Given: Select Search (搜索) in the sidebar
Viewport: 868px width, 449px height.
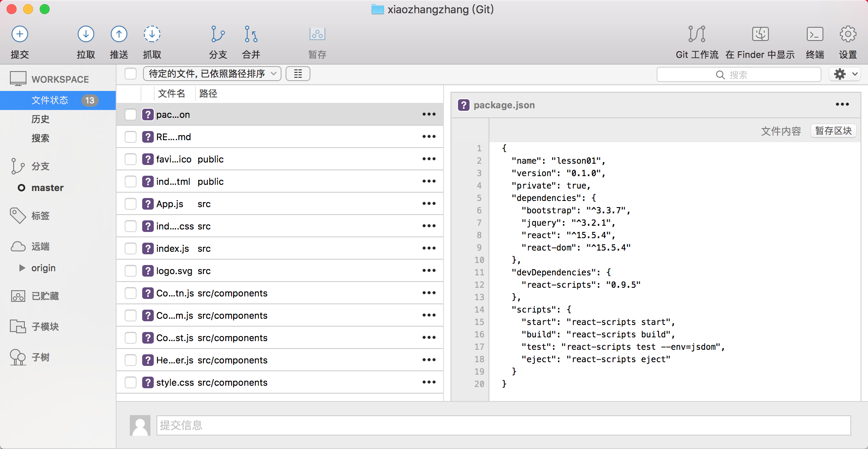Looking at the screenshot, I should (41, 138).
